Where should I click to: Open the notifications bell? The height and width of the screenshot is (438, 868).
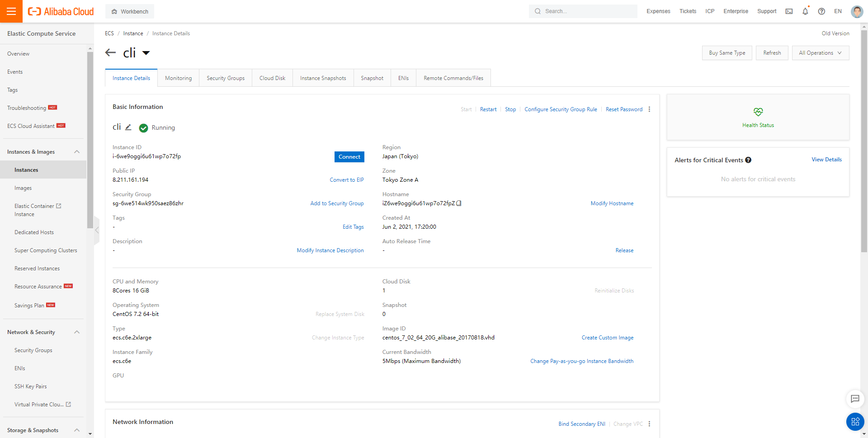tap(805, 11)
